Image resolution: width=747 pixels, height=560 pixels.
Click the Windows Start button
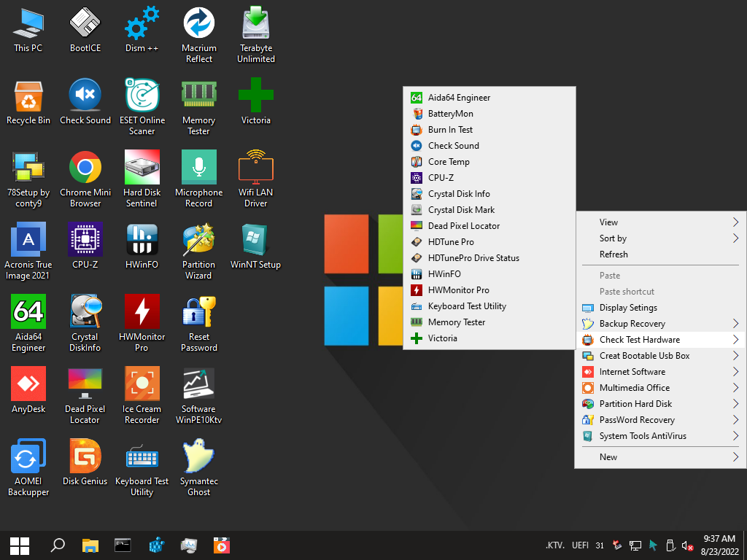tap(20, 545)
